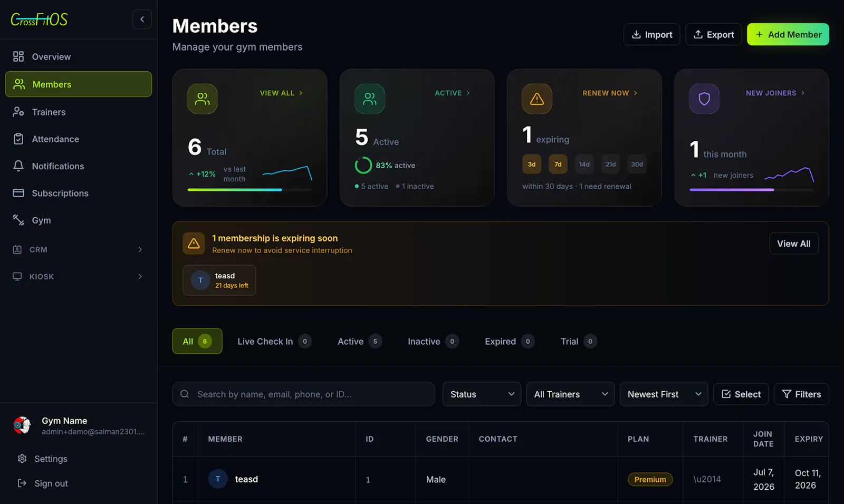Select the 21d expiry chip
This screenshot has height=504, width=844.
[611, 164]
